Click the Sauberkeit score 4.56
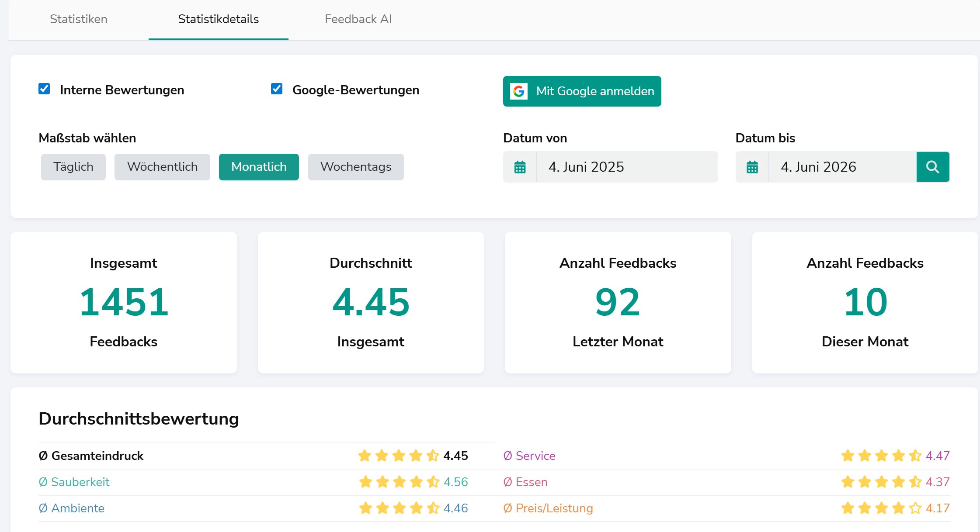 [x=455, y=482]
